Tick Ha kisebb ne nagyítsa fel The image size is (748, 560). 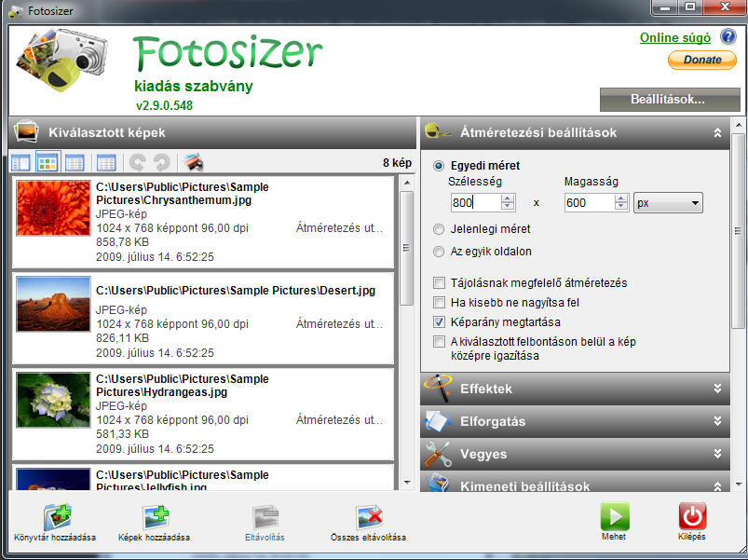(439, 303)
